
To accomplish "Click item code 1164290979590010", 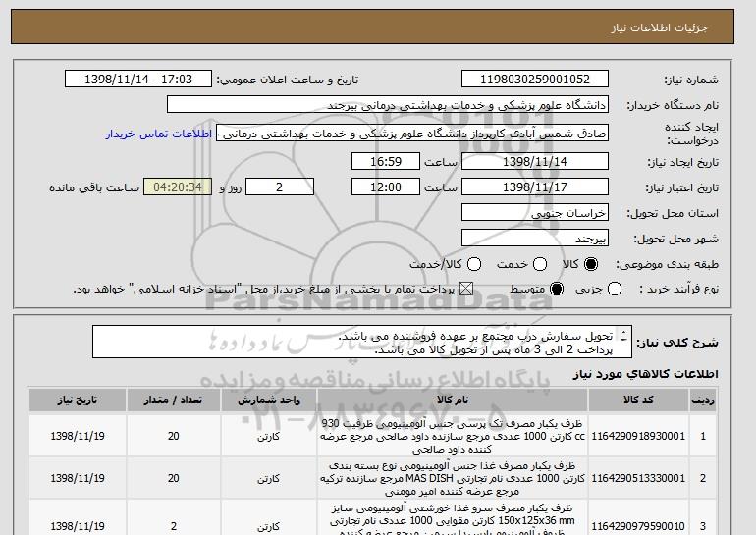I will tap(638, 526).
